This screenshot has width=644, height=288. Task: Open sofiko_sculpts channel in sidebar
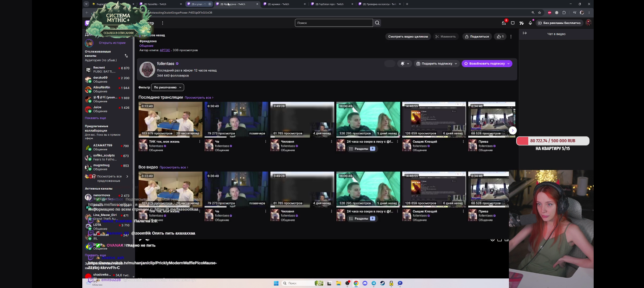pos(107,157)
